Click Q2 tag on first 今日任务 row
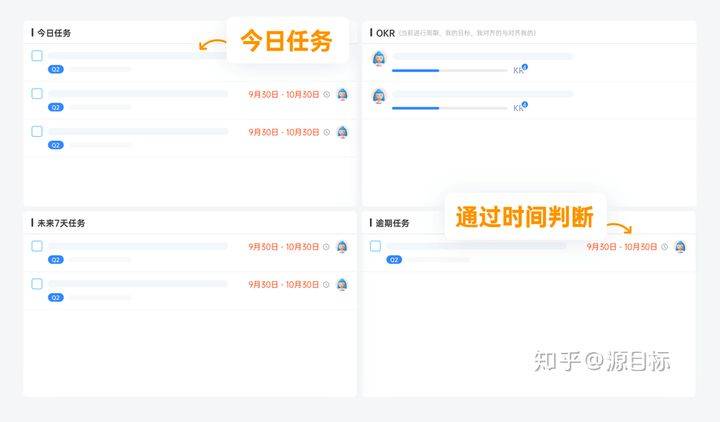Image resolution: width=720 pixels, height=422 pixels. coord(56,69)
